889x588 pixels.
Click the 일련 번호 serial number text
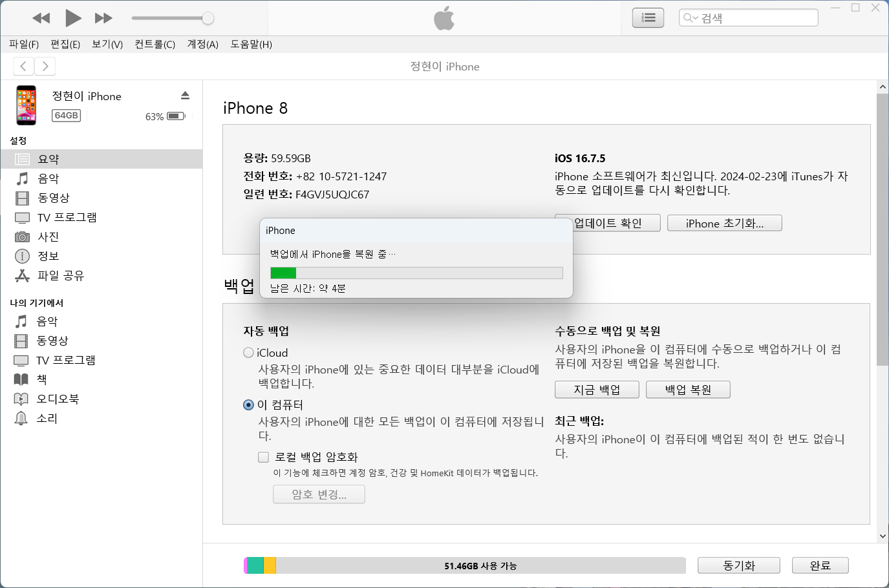(306, 194)
